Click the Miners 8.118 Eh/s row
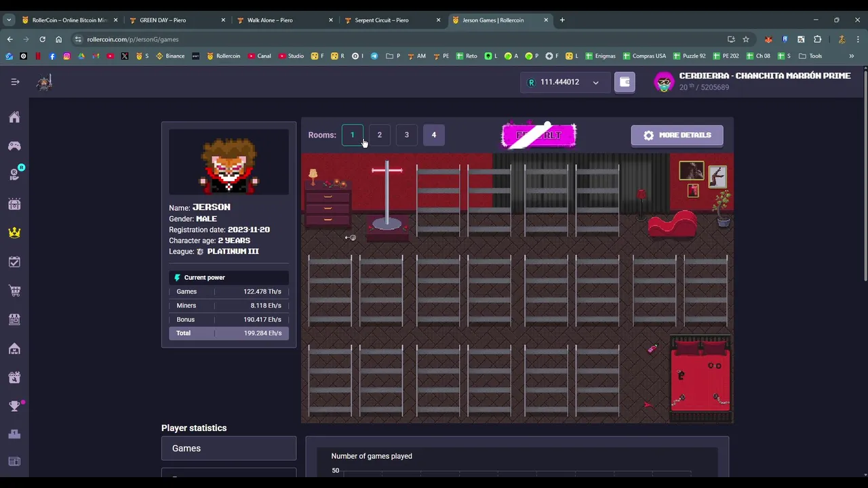Image resolution: width=868 pixels, height=488 pixels. pos(229,306)
